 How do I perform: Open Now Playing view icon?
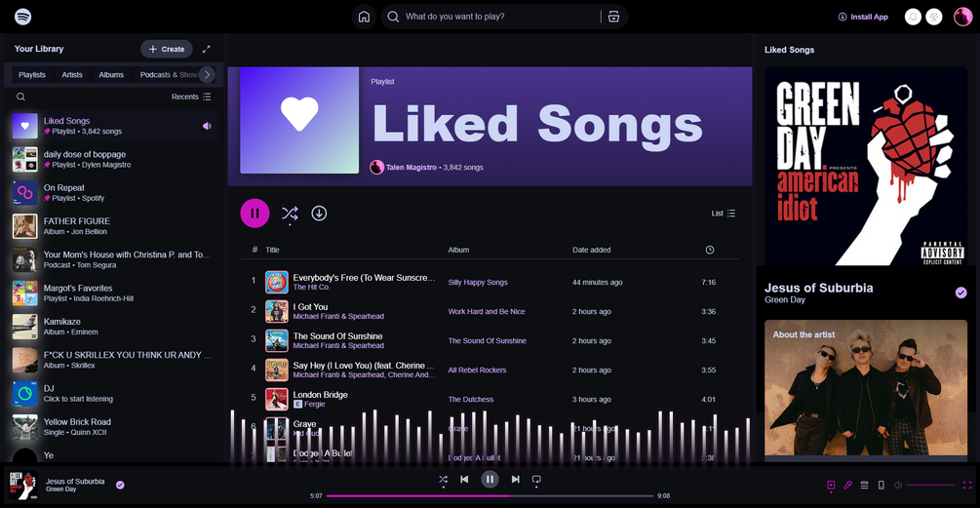point(831,485)
